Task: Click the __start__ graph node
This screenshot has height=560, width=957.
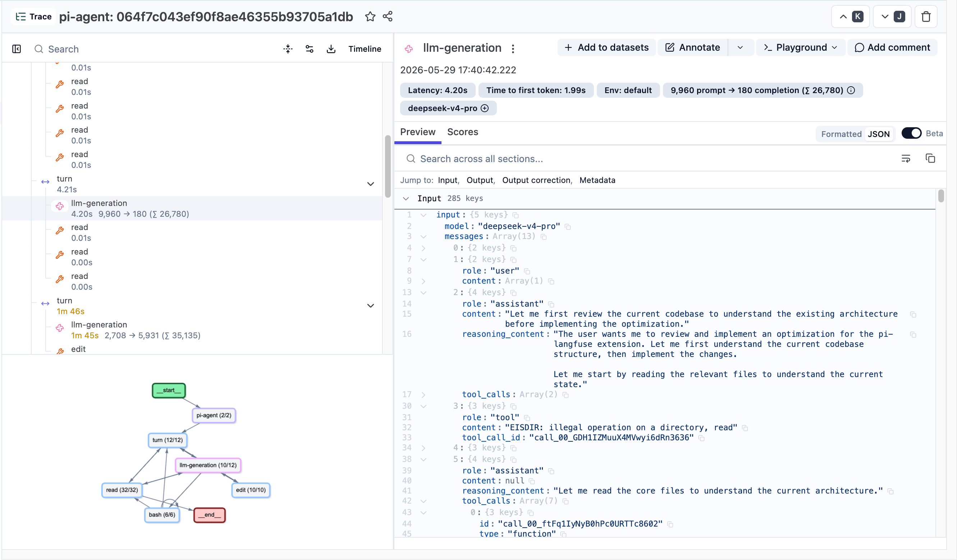Action: coord(169,390)
